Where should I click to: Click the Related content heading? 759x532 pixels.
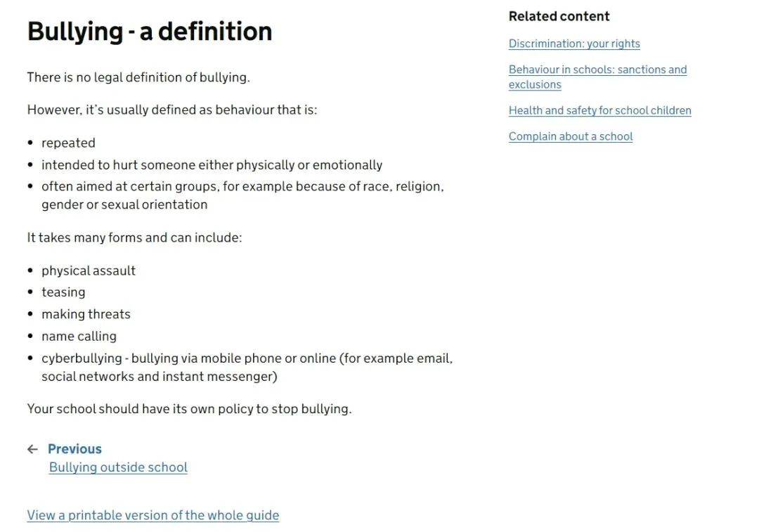(x=559, y=16)
